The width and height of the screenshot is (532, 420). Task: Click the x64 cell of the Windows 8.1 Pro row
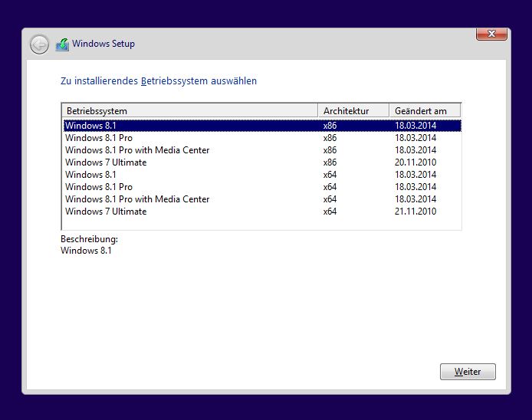point(330,186)
